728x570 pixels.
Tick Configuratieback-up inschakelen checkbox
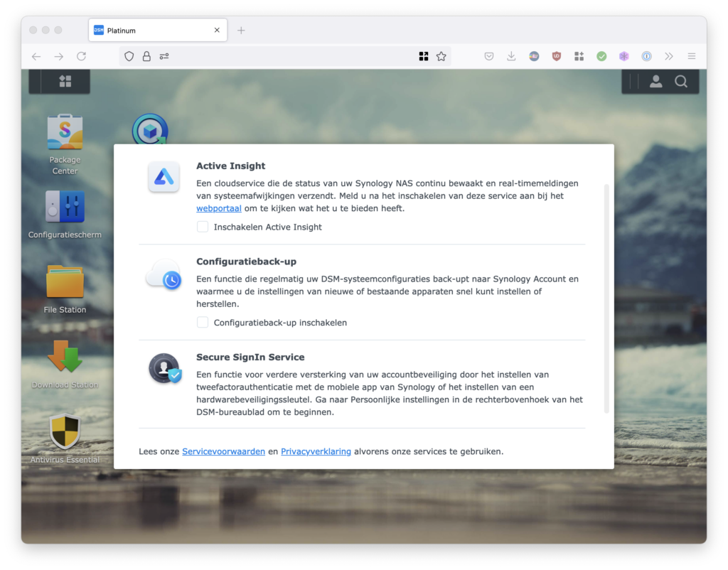point(203,322)
